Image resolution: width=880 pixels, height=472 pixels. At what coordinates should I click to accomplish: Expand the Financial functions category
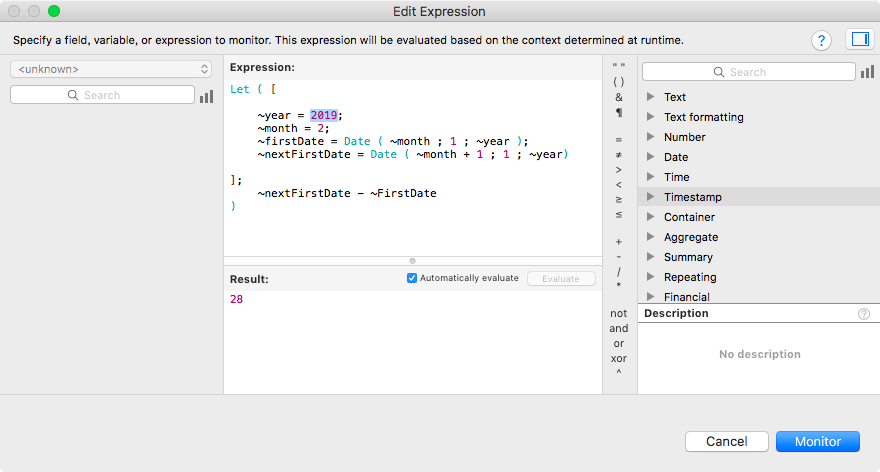click(x=650, y=296)
